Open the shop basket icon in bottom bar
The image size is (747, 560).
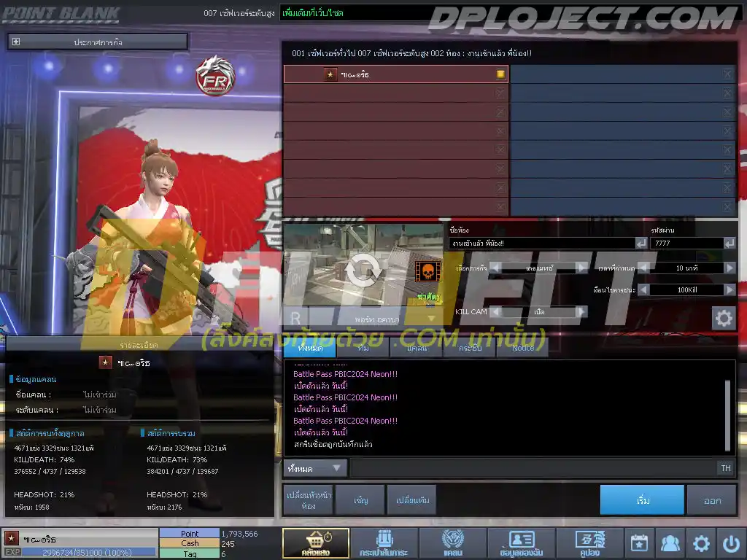(x=316, y=542)
